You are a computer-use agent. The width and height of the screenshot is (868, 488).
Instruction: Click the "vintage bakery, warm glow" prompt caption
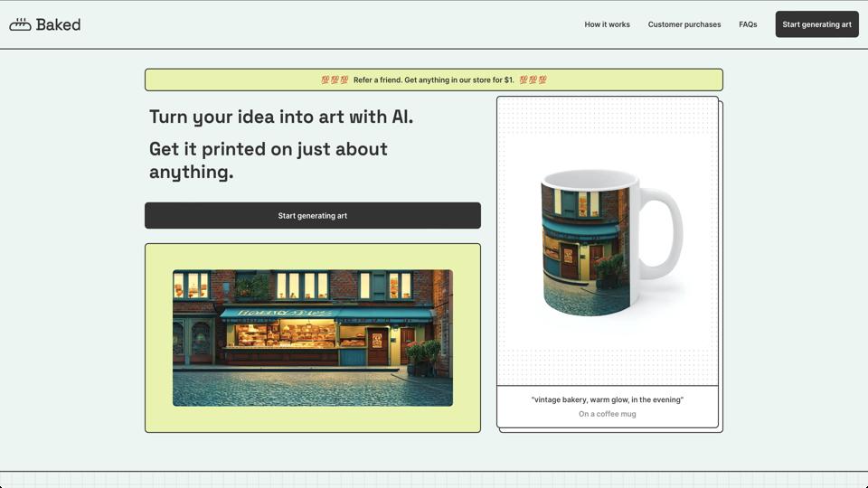(x=607, y=399)
